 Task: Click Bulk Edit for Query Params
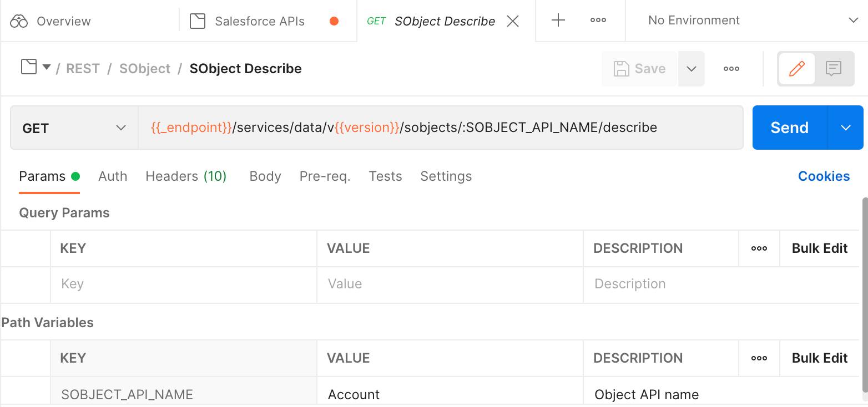tap(819, 248)
